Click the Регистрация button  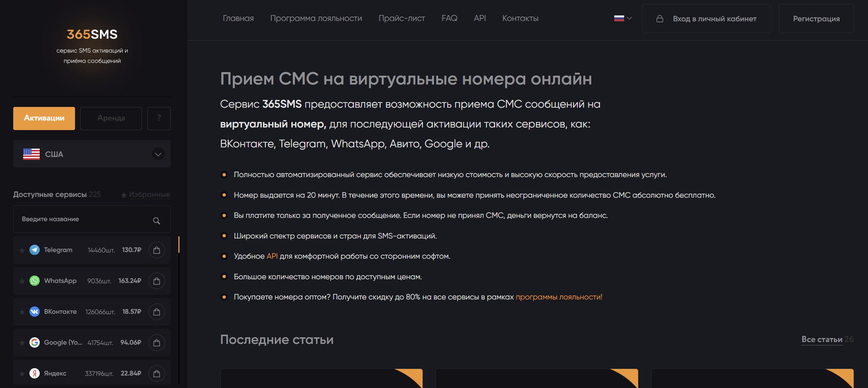tap(817, 19)
